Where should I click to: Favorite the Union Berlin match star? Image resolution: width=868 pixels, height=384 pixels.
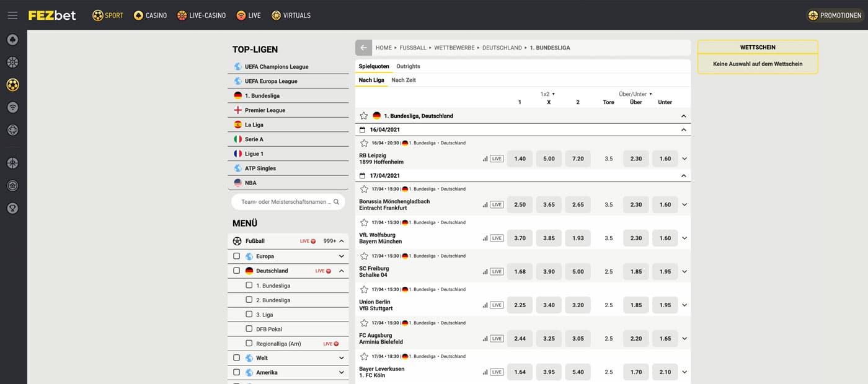point(364,289)
